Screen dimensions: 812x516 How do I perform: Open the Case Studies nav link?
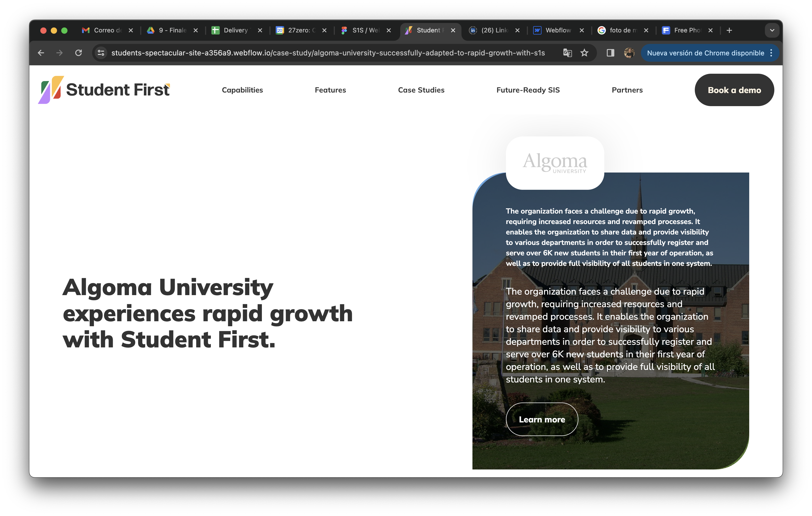coord(421,90)
